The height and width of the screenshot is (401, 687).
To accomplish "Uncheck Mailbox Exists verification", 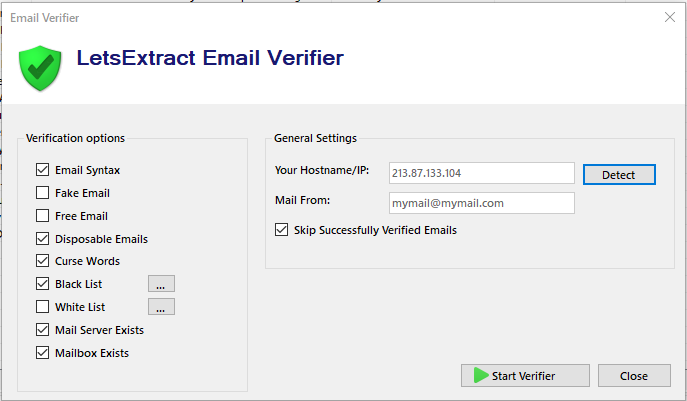I will point(43,353).
